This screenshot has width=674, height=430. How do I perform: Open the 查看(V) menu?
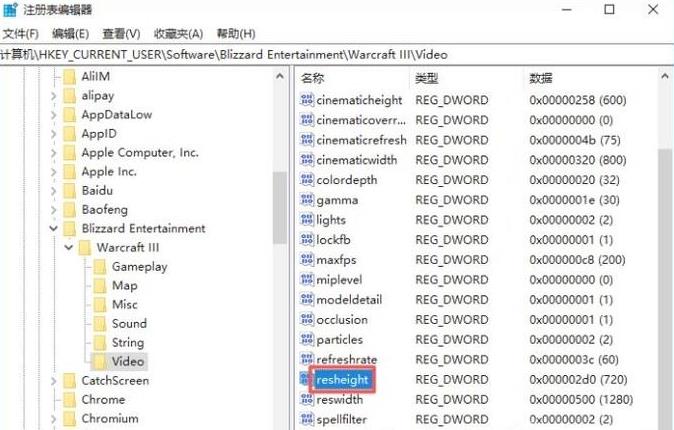(121, 34)
